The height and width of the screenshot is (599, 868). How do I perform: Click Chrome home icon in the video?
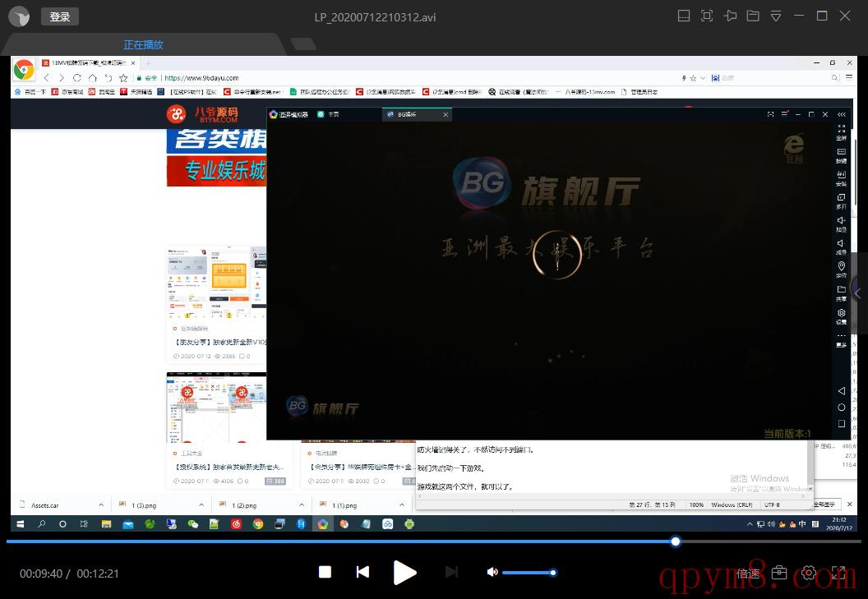(x=92, y=78)
